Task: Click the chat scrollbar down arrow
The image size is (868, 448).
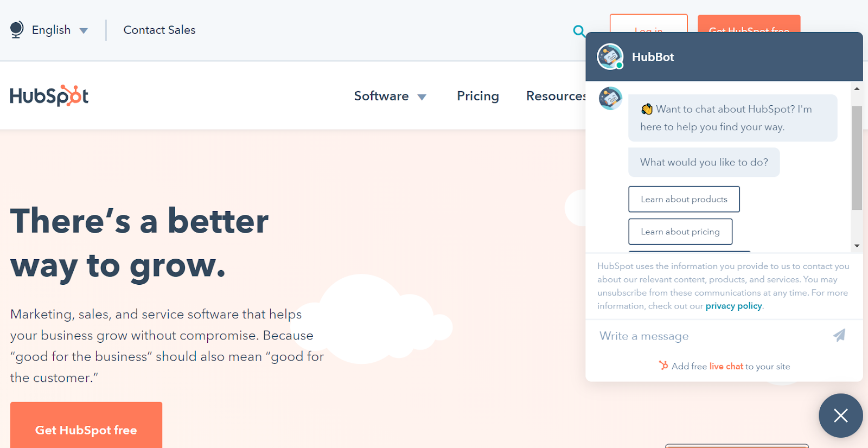Action: (857, 246)
